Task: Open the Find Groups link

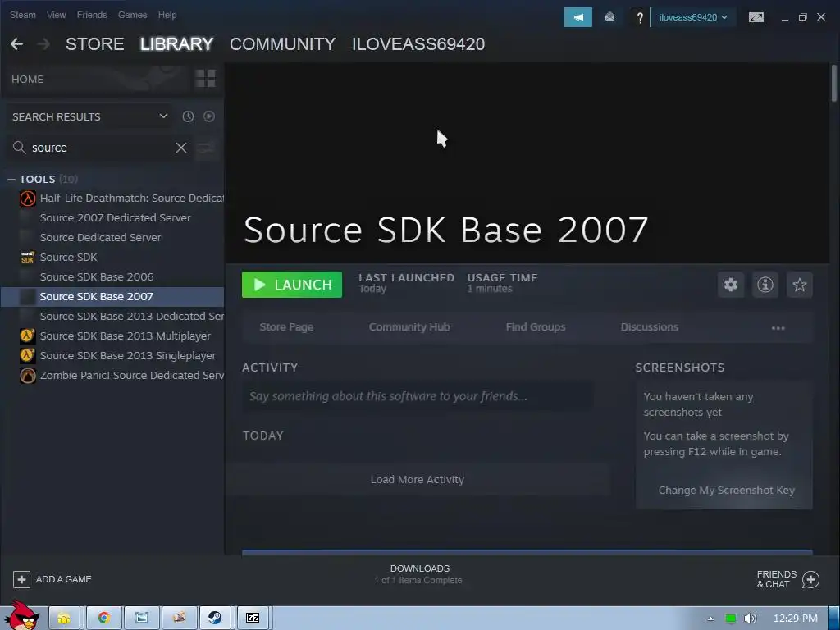Action: (536, 326)
